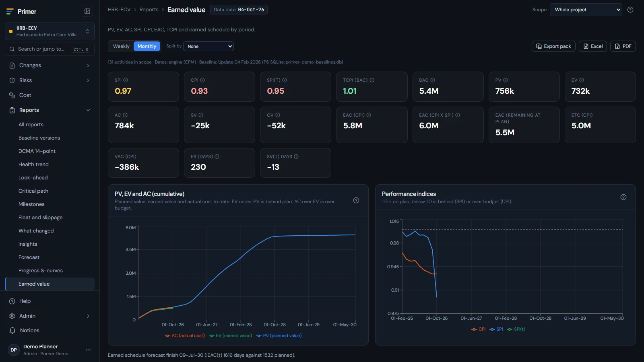Toggle CPI series in Performance indices legend
644x362 pixels.
coord(479,329)
